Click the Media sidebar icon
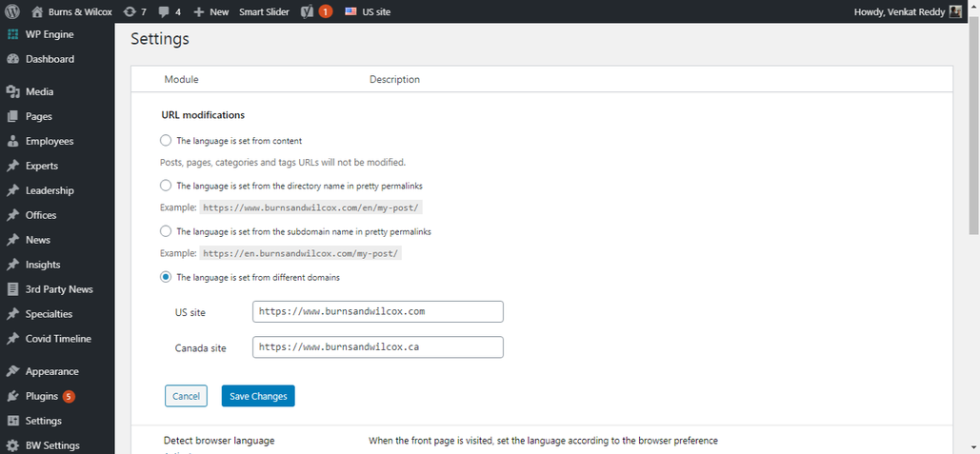This screenshot has height=454, width=980. pos(12,91)
